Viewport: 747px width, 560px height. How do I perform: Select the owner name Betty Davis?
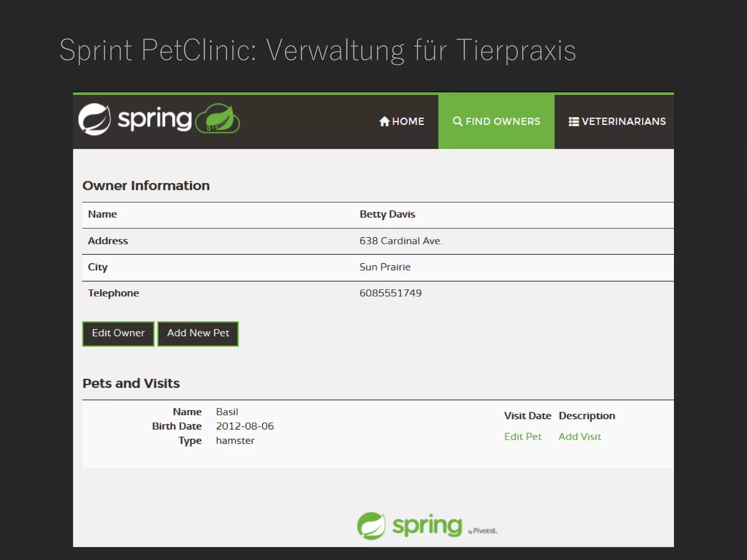coord(387,214)
